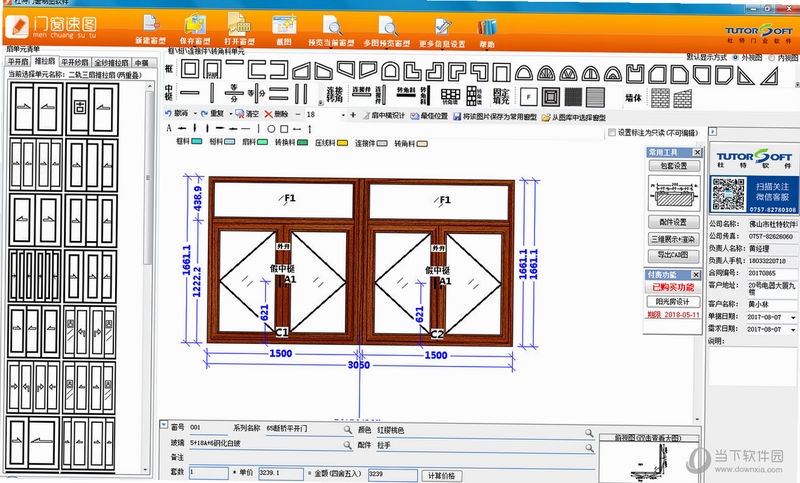Open 更多信息设置 settings icon

pyautogui.click(x=443, y=27)
